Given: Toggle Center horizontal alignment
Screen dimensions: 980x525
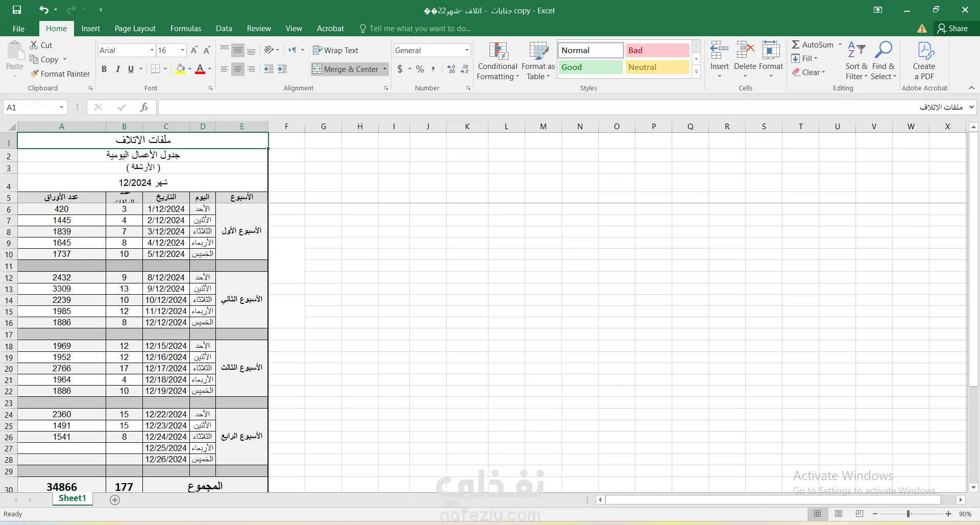Looking at the screenshot, I should click(238, 69).
